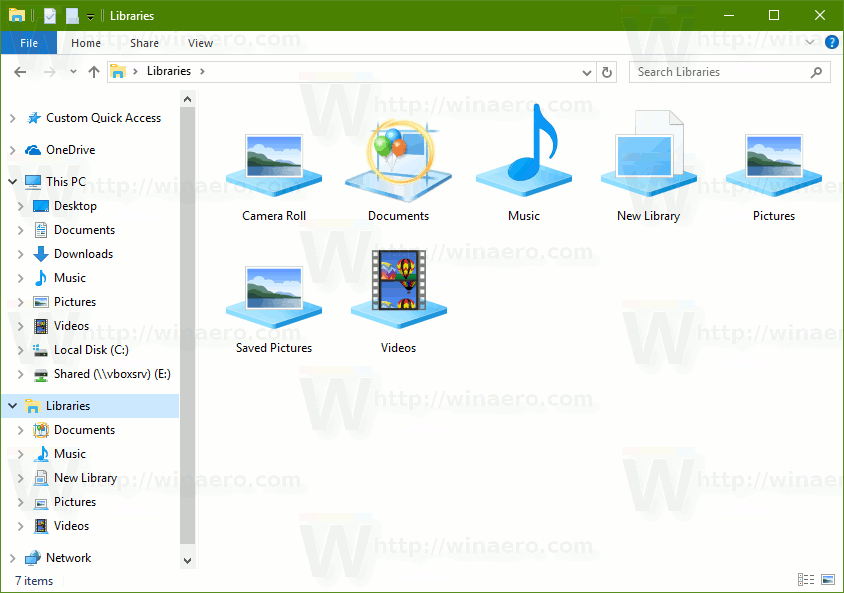Toggle the ribbon display with the expand arrow
The height and width of the screenshot is (593, 844).
pos(810,42)
